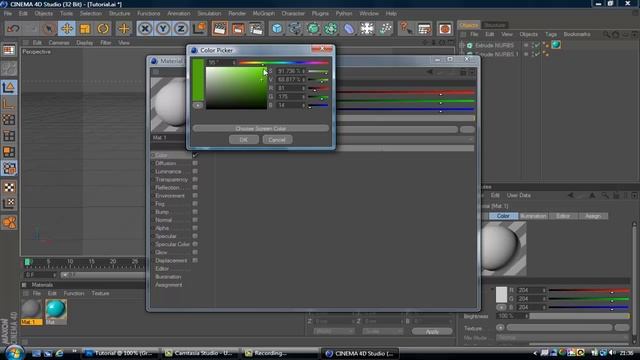Open the deformer objects icon
The image size is (640, 360).
click(349, 29)
